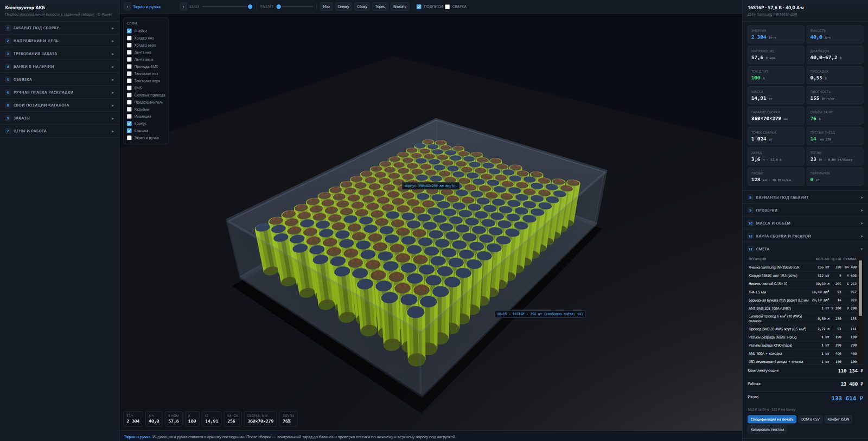Open the ТРЕБОВАНИЯ ЗАКАЗА section
The height and width of the screenshot is (441, 868).
(60, 54)
